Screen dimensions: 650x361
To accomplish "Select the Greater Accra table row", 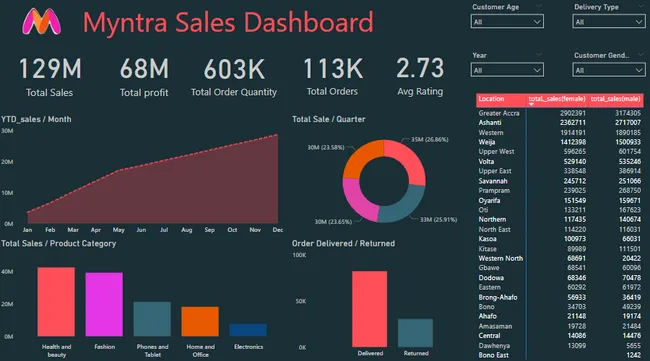I will coord(560,113).
